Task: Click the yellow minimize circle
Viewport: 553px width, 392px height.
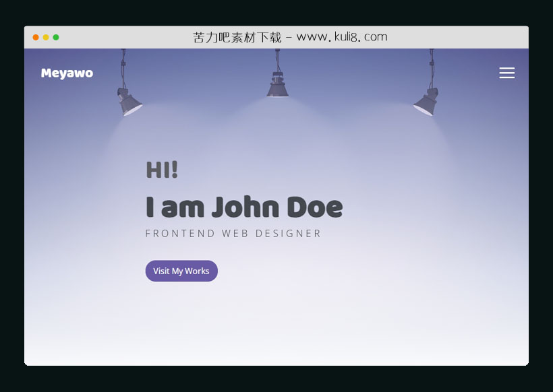Action: [x=47, y=37]
